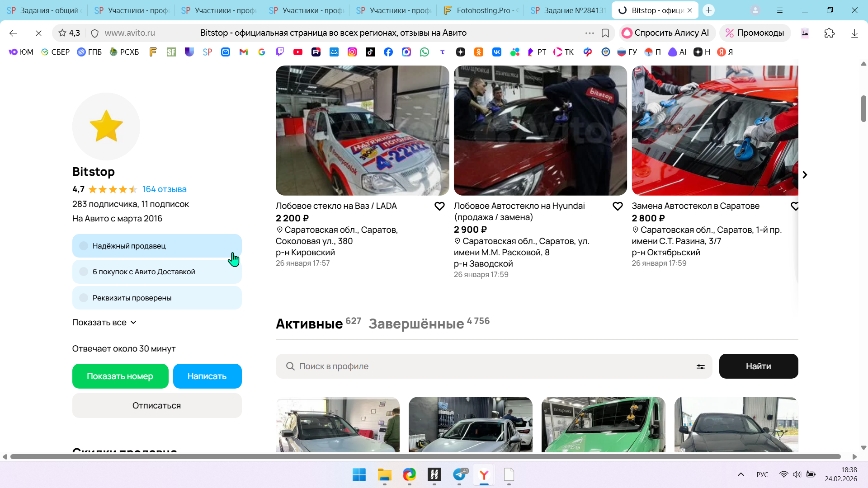
Task: Click the horizontal page scrollbar
Action: tap(425, 457)
